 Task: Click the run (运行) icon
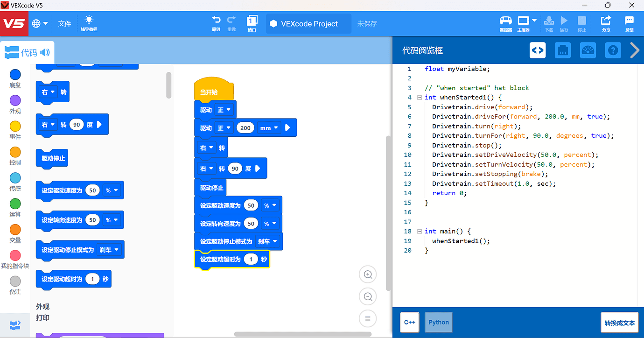[564, 21]
